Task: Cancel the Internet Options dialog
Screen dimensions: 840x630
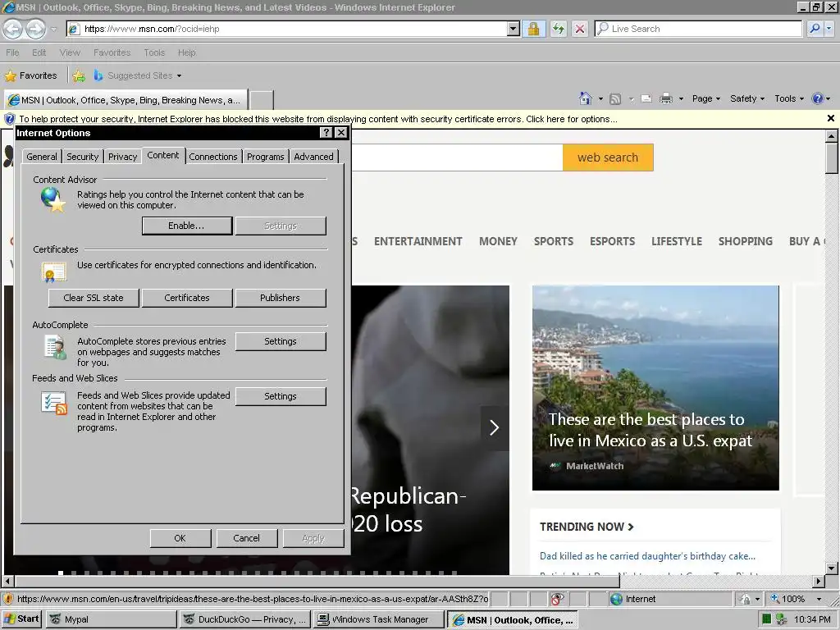Action: 246,538
